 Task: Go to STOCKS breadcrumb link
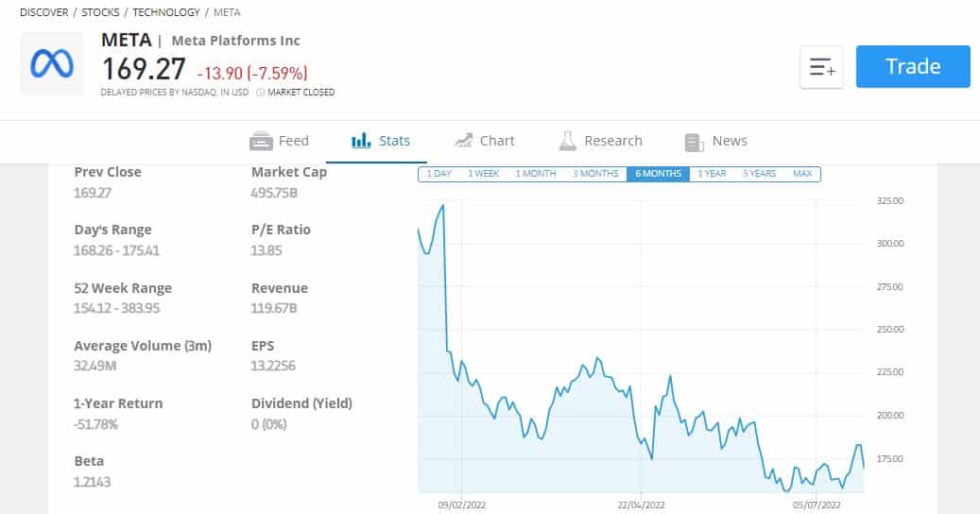click(x=100, y=12)
